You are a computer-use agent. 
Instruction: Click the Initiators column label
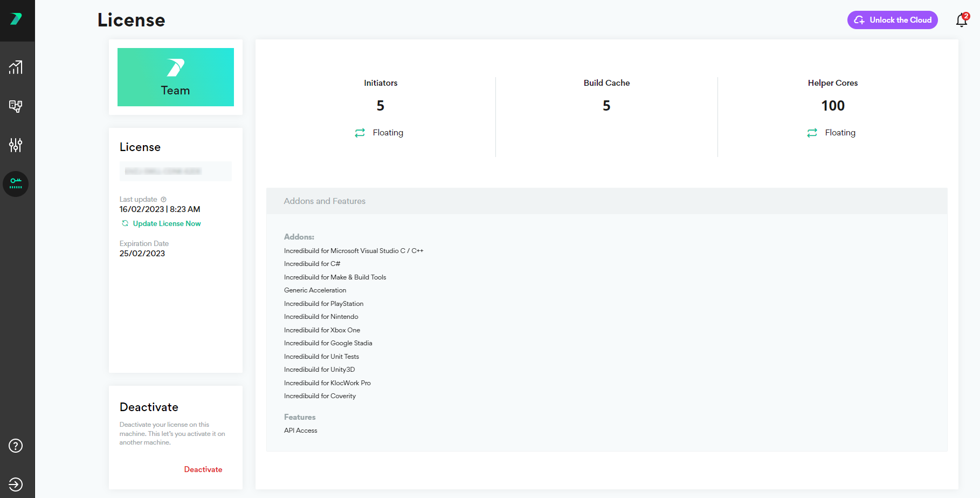(x=381, y=83)
